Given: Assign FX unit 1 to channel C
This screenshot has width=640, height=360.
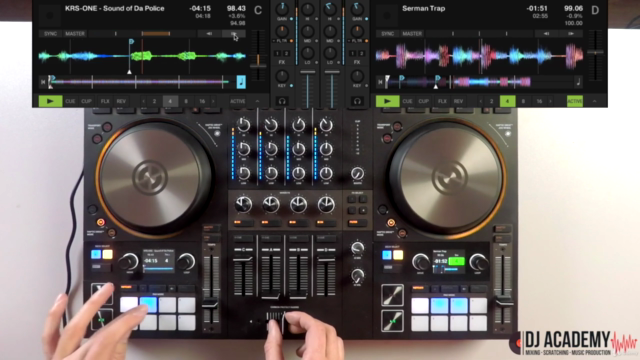Looking at the screenshot, I should pyautogui.click(x=278, y=53).
